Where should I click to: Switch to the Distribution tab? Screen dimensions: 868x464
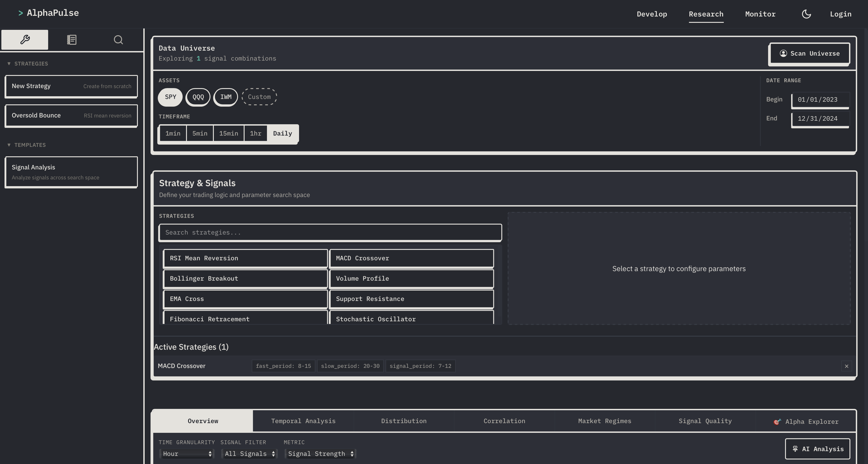point(404,421)
